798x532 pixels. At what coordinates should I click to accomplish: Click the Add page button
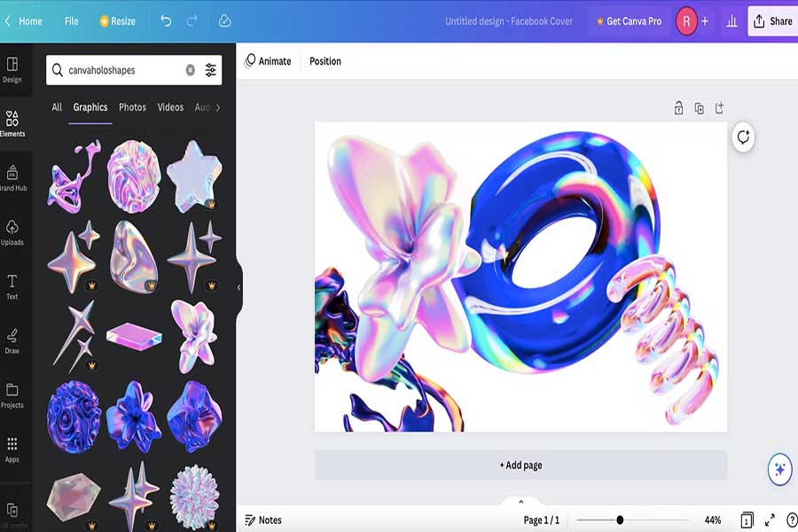click(520, 465)
